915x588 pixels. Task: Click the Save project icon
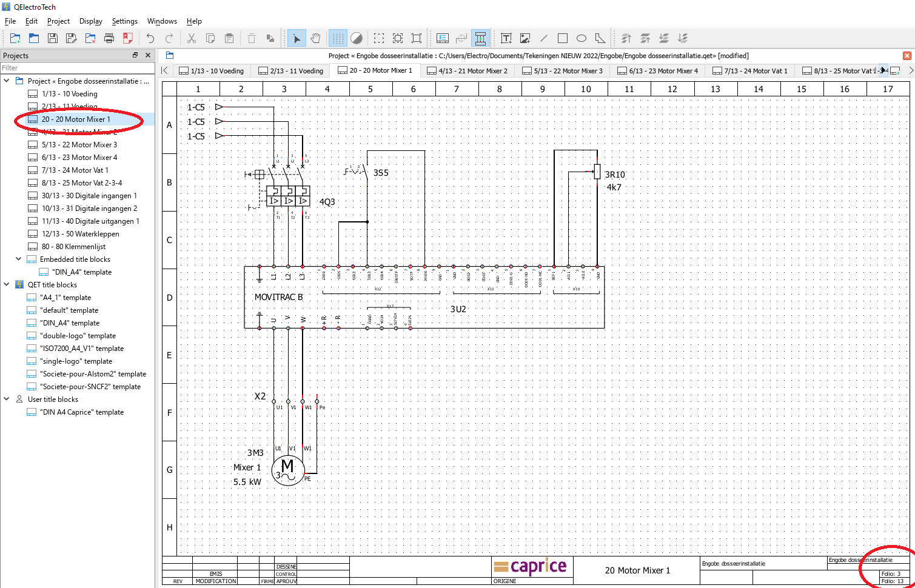click(x=53, y=39)
